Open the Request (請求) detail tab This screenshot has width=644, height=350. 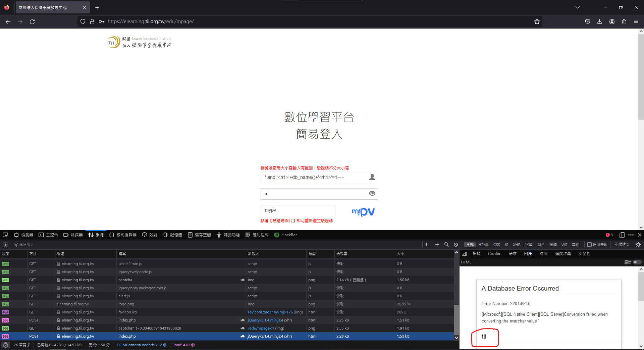tap(513, 254)
